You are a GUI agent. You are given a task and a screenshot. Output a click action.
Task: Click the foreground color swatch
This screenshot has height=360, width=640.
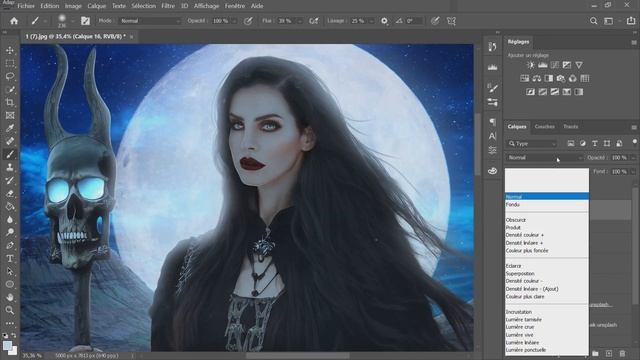pyautogui.click(x=7, y=346)
